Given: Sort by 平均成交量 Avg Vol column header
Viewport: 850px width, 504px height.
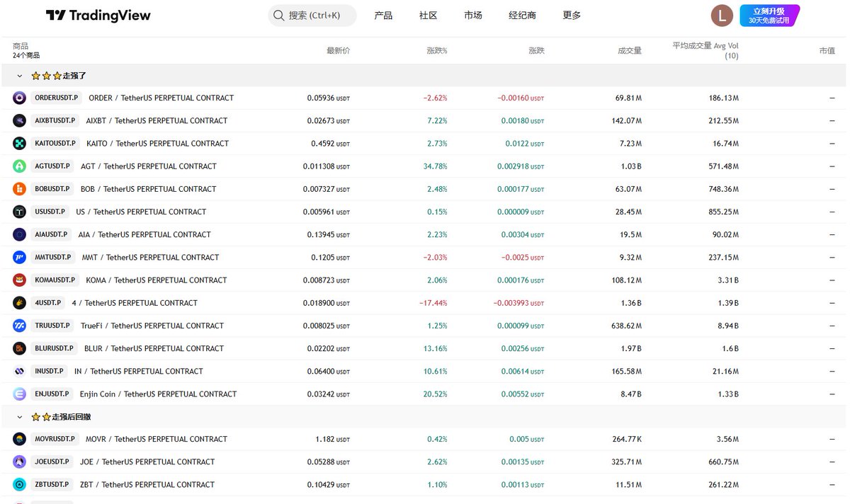Looking at the screenshot, I should coord(705,50).
